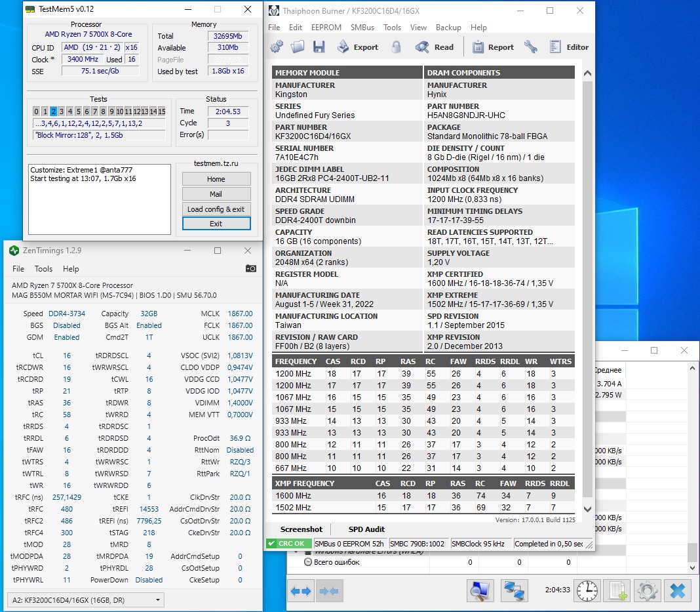Open the Thaiphoon View menu
The image size is (700, 612).
418,28
